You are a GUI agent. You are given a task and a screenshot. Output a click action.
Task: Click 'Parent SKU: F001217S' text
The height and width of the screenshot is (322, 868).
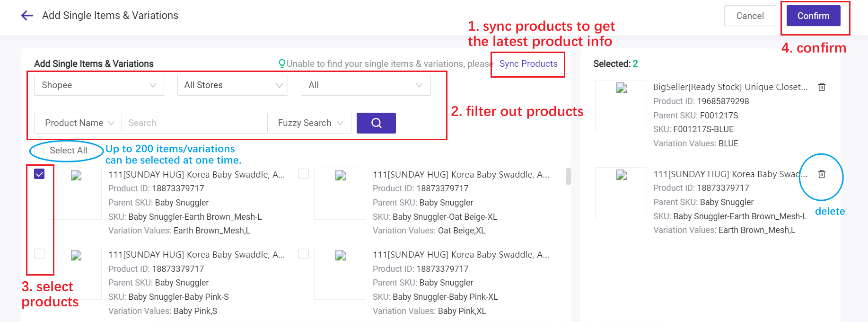(x=695, y=116)
